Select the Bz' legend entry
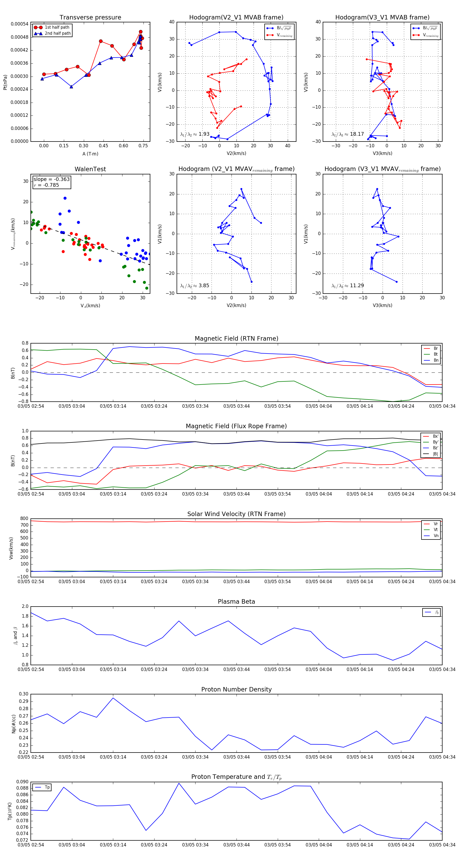473x868 pixels. pos(431,448)
